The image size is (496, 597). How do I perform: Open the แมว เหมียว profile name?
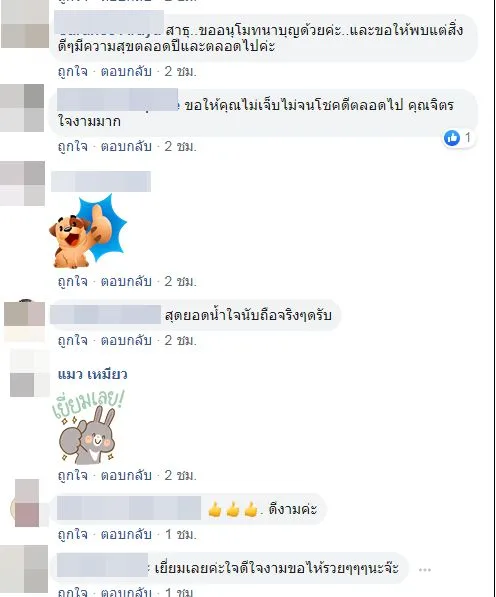[93, 375]
